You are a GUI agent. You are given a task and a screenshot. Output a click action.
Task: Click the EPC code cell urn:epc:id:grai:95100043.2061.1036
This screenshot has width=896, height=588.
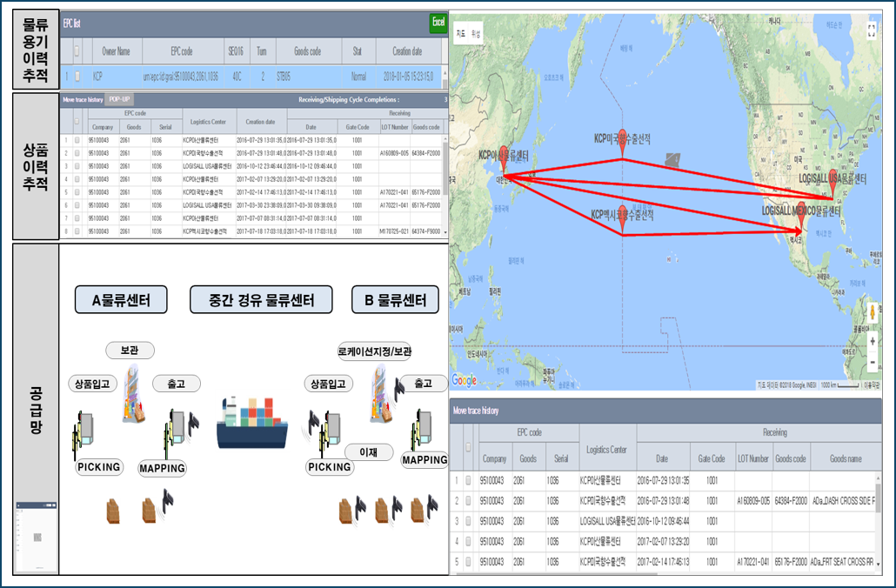183,77
